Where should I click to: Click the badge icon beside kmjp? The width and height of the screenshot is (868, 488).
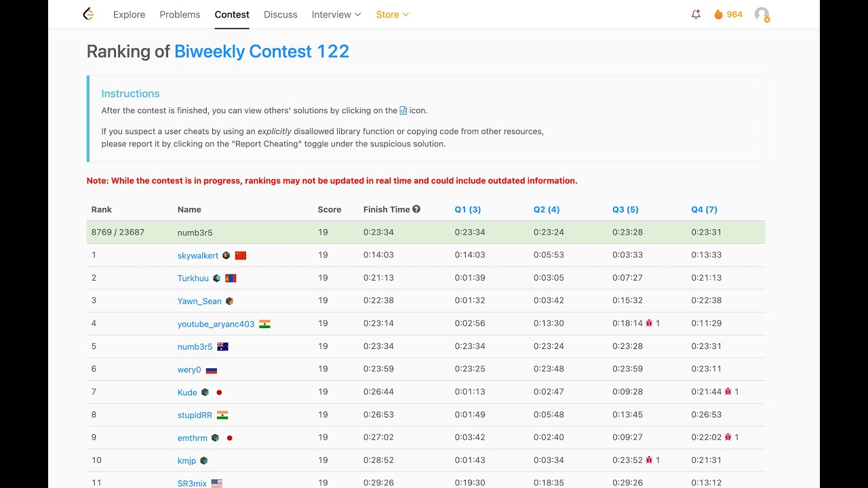tap(204, 461)
